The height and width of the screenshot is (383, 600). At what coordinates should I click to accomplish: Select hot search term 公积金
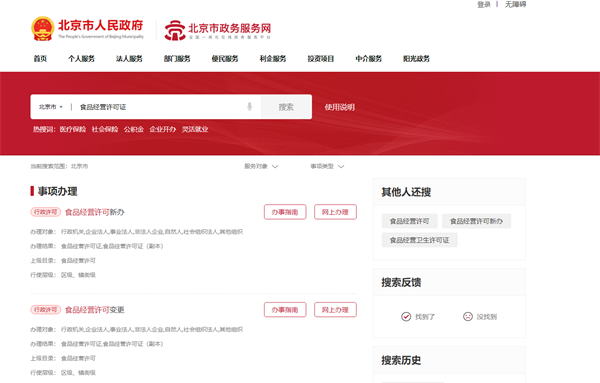(x=134, y=129)
